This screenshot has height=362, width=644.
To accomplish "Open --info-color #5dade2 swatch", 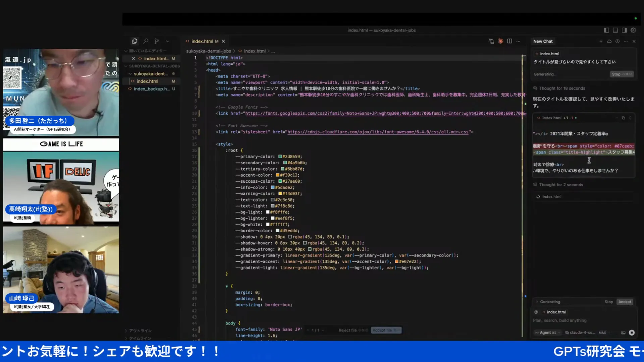I will pyautogui.click(x=272, y=187).
